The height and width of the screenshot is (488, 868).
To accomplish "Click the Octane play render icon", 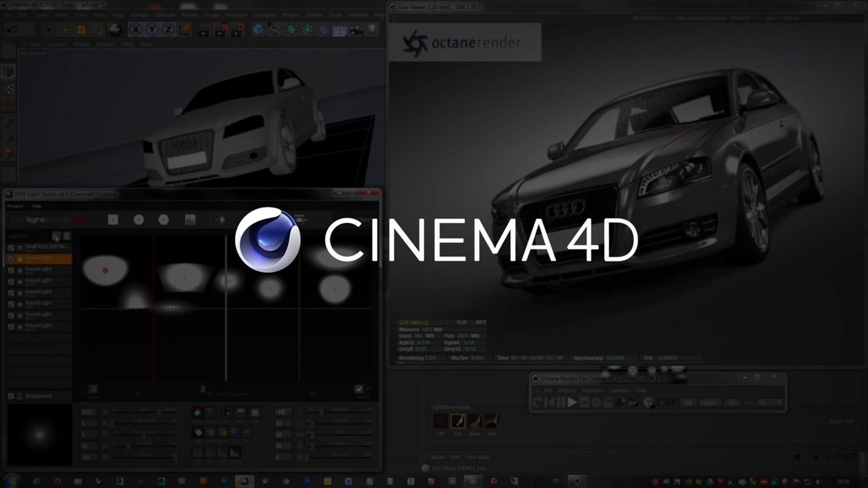I will (572, 402).
